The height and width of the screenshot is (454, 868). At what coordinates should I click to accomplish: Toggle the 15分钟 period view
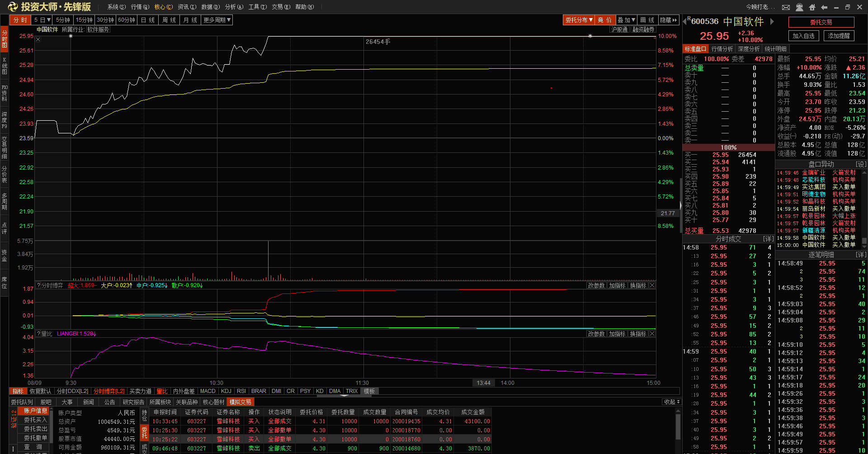point(84,20)
